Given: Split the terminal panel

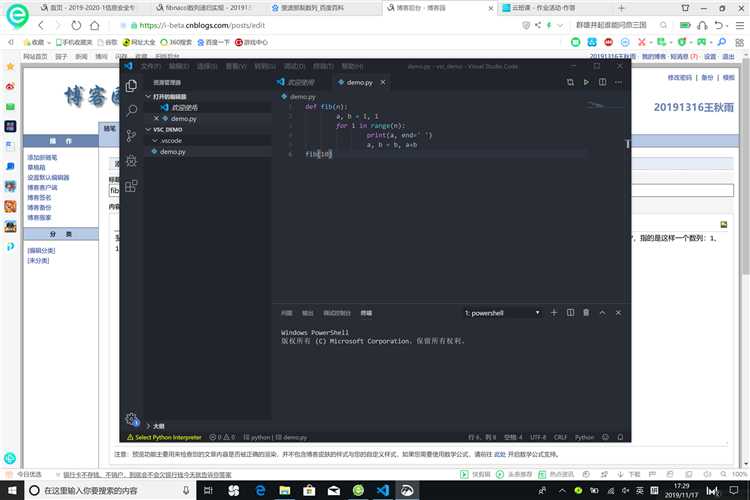Looking at the screenshot, I should point(570,312).
